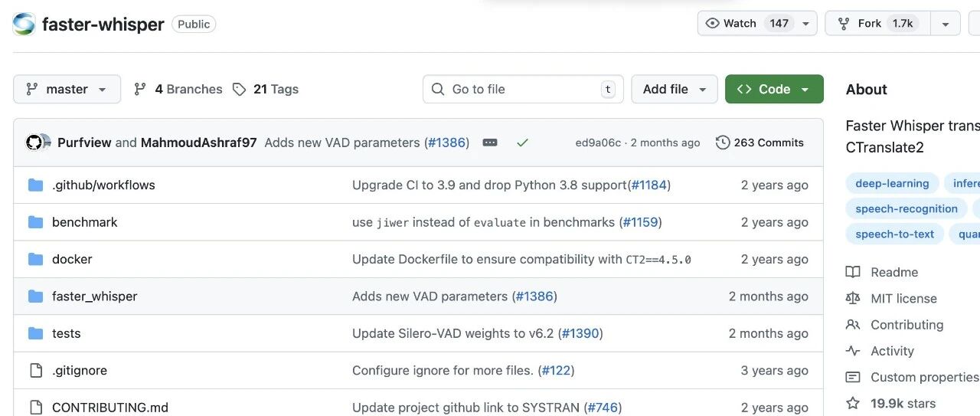Open the Readme book icon
The image size is (980, 416).
(853, 272)
